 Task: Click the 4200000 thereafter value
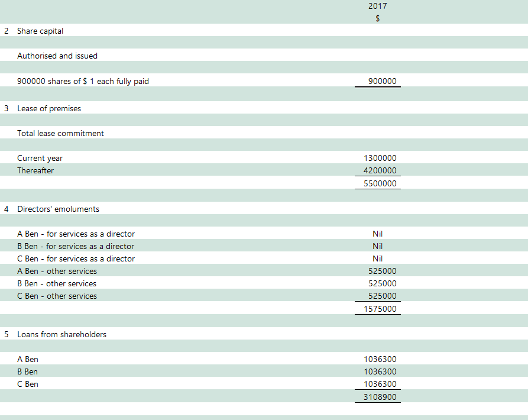coord(380,170)
